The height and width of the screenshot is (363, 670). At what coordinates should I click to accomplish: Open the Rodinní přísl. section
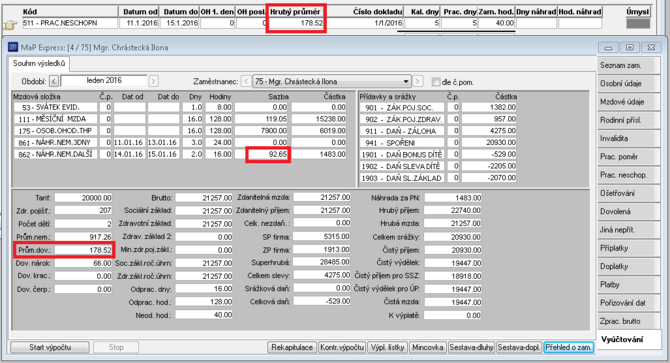tap(628, 120)
